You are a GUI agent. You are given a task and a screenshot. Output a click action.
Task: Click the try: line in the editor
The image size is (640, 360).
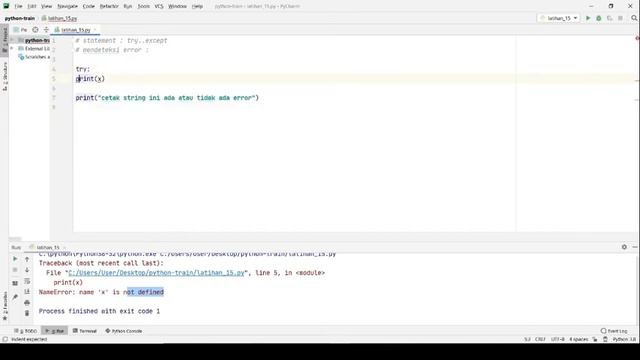pos(82,69)
